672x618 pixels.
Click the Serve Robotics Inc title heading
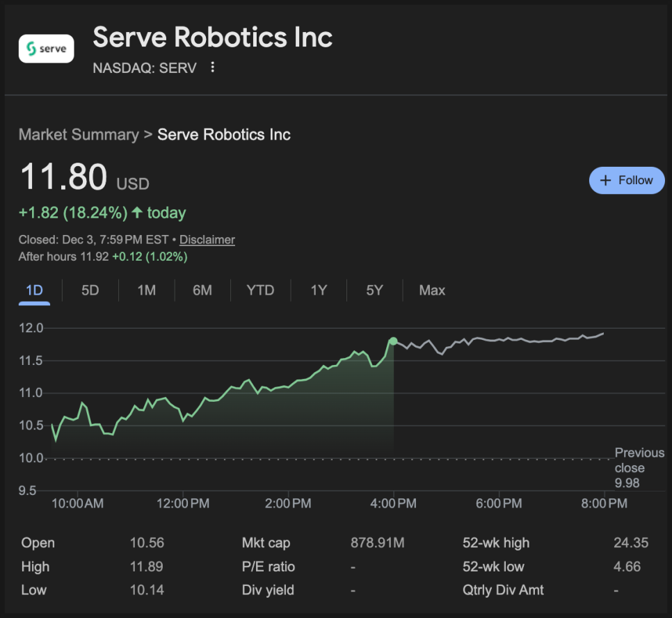(x=212, y=38)
